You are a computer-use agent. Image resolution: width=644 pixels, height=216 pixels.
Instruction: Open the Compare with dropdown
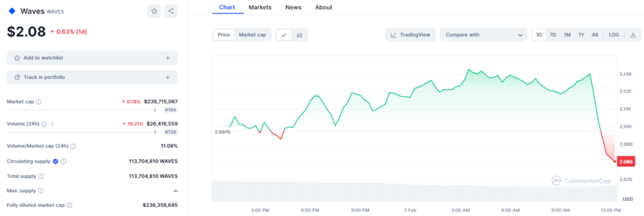click(x=483, y=35)
